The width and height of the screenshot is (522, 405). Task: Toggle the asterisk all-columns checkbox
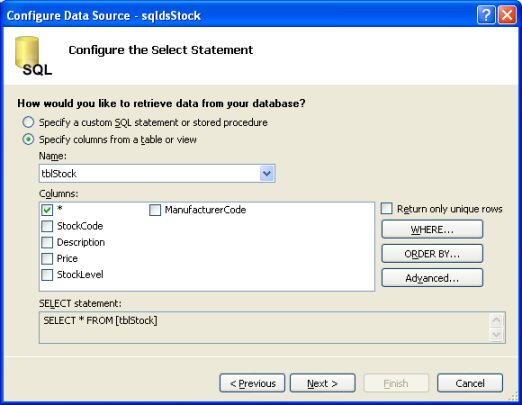click(47, 210)
